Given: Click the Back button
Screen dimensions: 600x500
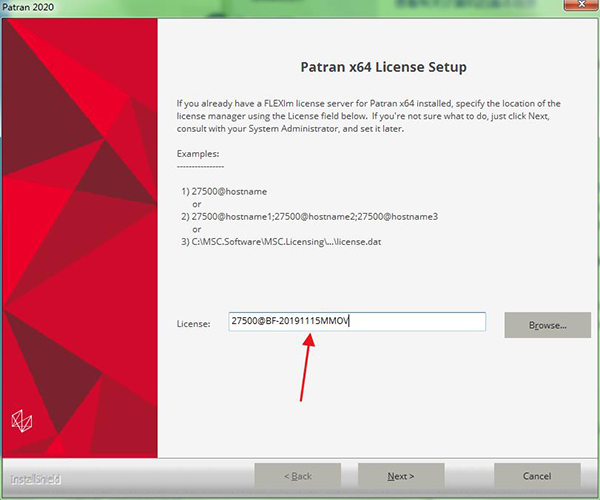Looking at the screenshot, I should point(298,476).
